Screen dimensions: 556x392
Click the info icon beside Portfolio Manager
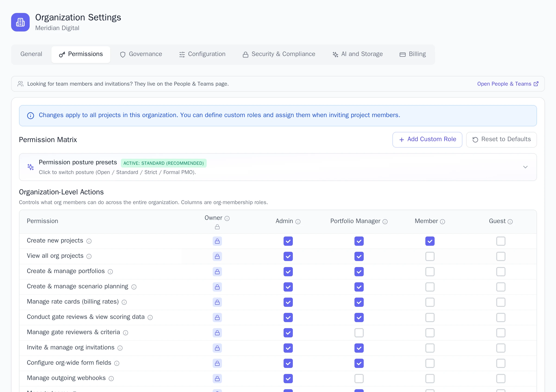pos(385,221)
